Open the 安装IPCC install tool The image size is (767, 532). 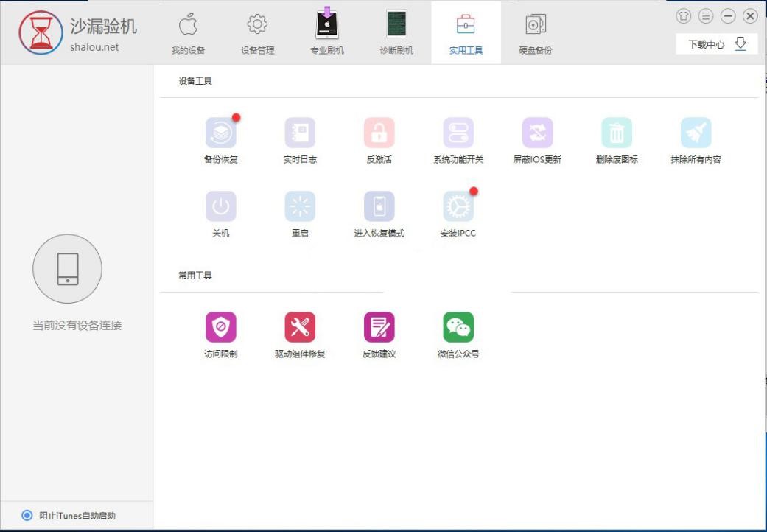[x=458, y=207]
